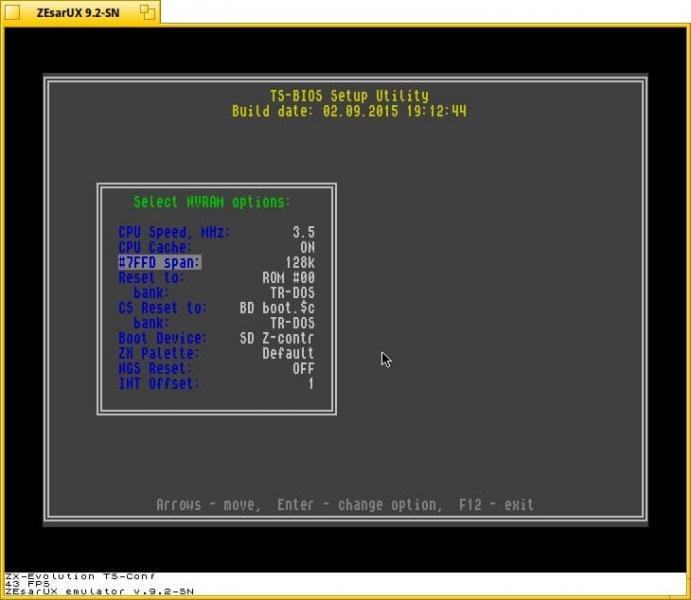691x600 pixels.
Task: Select the "Boot Device:" option label
Action: coord(163,338)
